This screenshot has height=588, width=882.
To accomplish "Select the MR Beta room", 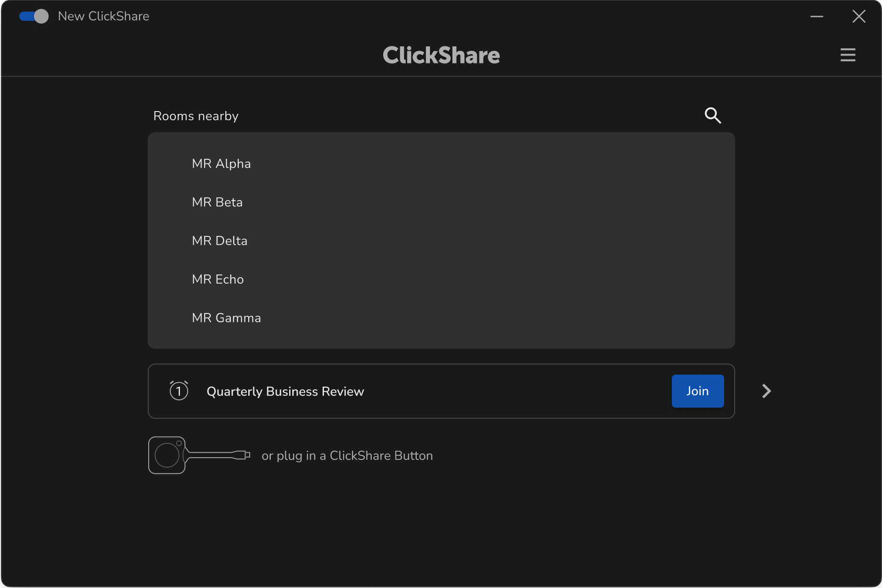I will (x=217, y=202).
